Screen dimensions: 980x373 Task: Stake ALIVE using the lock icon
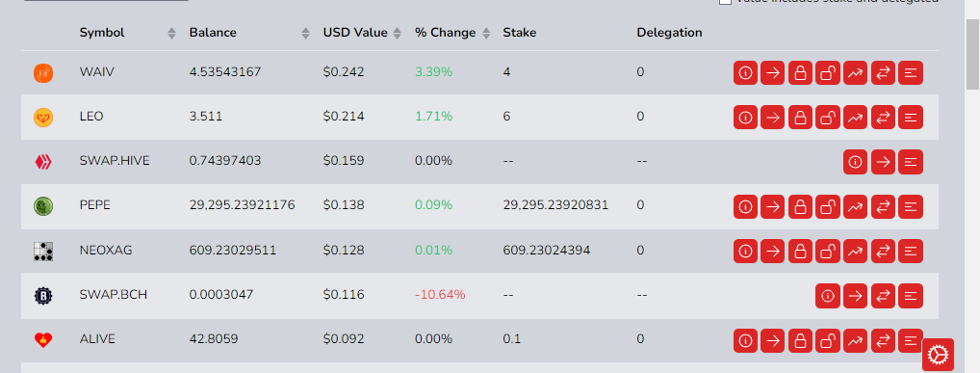coord(800,340)
